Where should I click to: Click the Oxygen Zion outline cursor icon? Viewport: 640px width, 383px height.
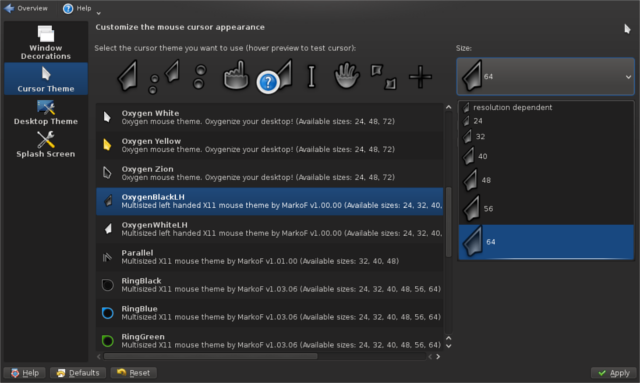[107, 173]
